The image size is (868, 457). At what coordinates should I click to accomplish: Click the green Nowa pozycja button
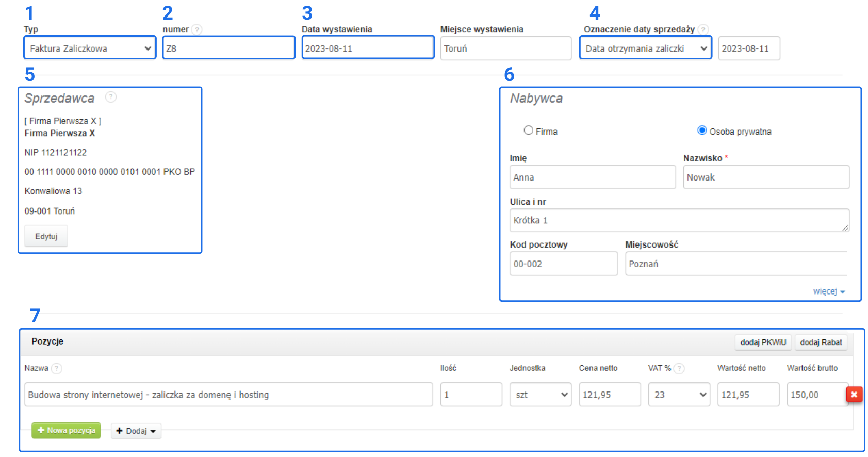(x=66, y=430)
